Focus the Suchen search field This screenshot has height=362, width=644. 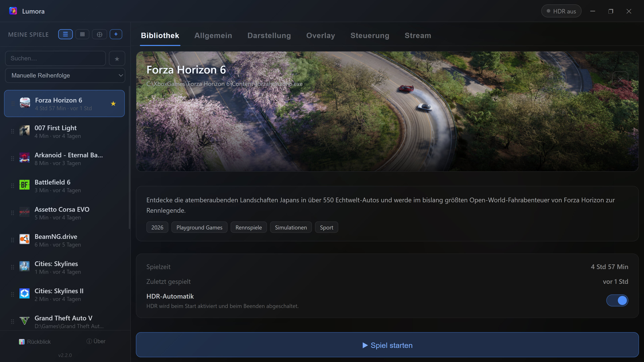tap(56, 59)
